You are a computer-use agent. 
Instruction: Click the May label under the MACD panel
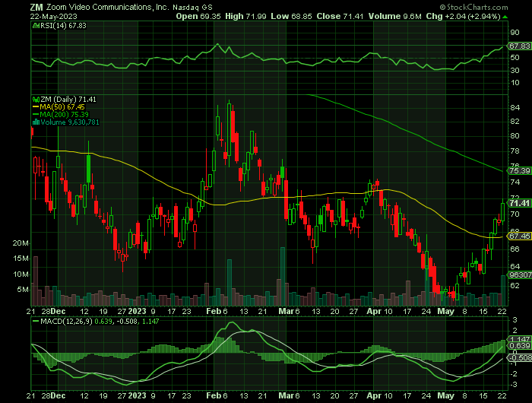pos(445,396)
